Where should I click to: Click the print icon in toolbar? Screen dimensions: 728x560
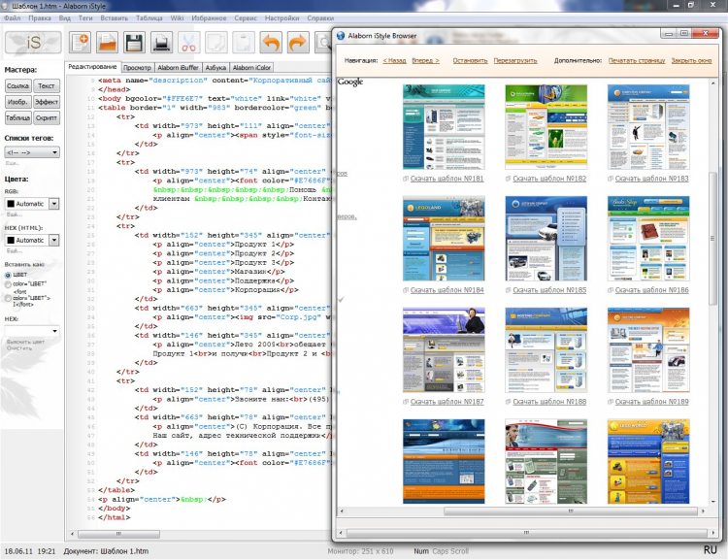tap(162, 43)
